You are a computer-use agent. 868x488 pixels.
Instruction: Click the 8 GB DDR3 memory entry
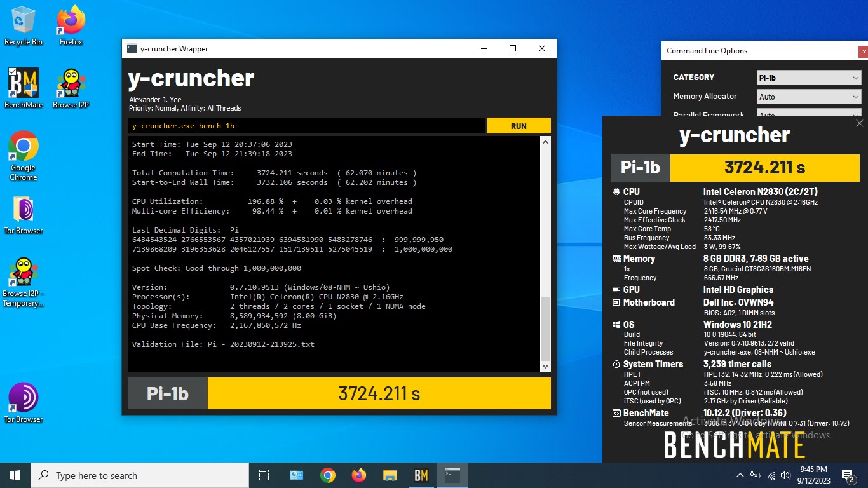(756, 259)
